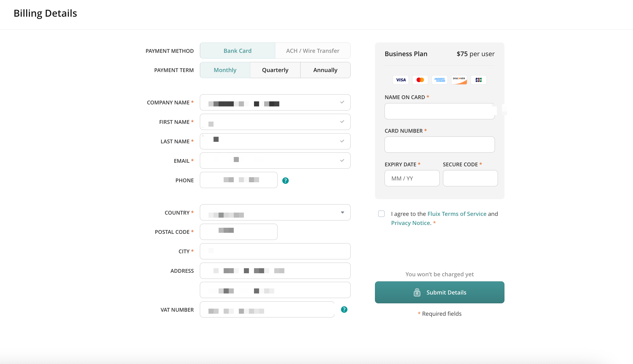Select the Bank Card payment tab
633x364 pixels.
click(x=237, y=51)
